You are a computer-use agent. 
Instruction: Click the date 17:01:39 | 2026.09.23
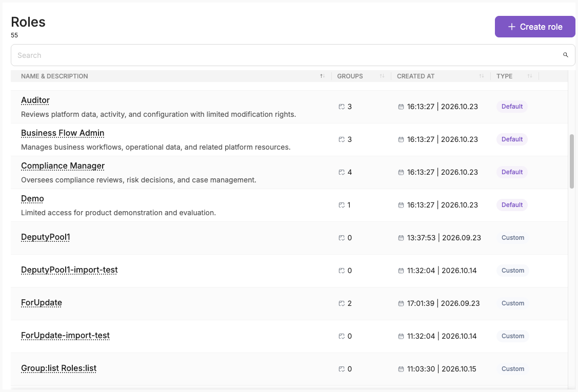coord(444,303)
